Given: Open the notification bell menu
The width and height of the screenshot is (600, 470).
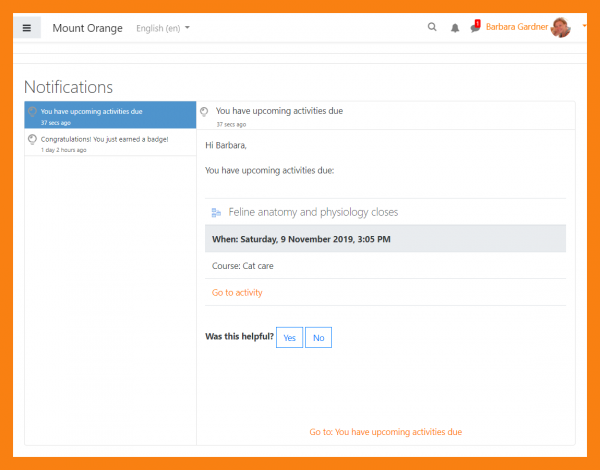Looking at the screenshot, I should tap(455, 28).
